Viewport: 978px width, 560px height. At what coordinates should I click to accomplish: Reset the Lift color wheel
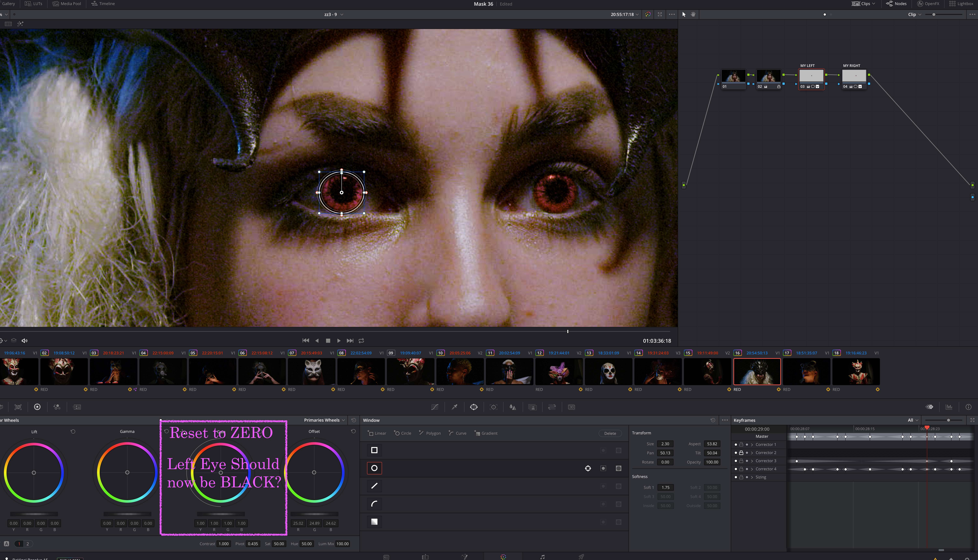click(x=73, y=432)
